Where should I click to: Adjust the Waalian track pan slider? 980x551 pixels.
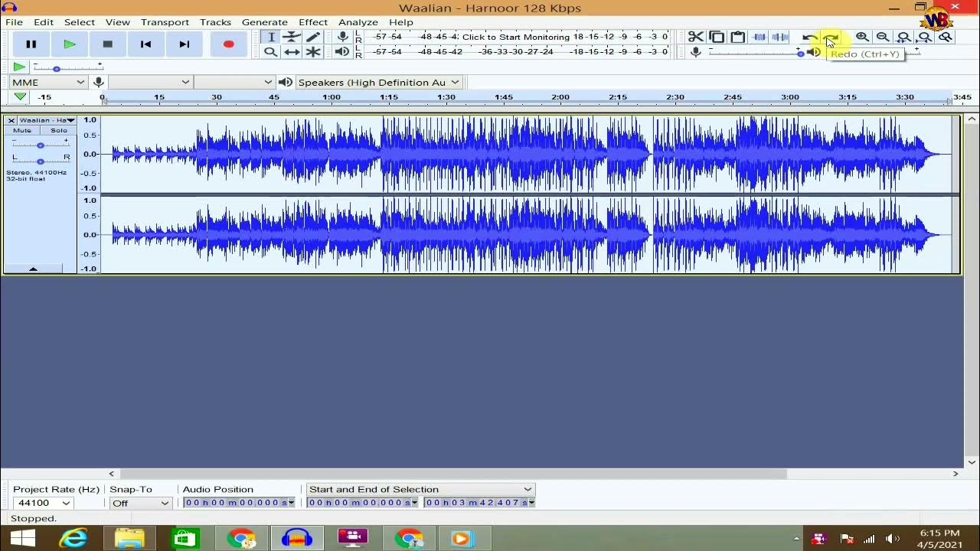[40, 159]
